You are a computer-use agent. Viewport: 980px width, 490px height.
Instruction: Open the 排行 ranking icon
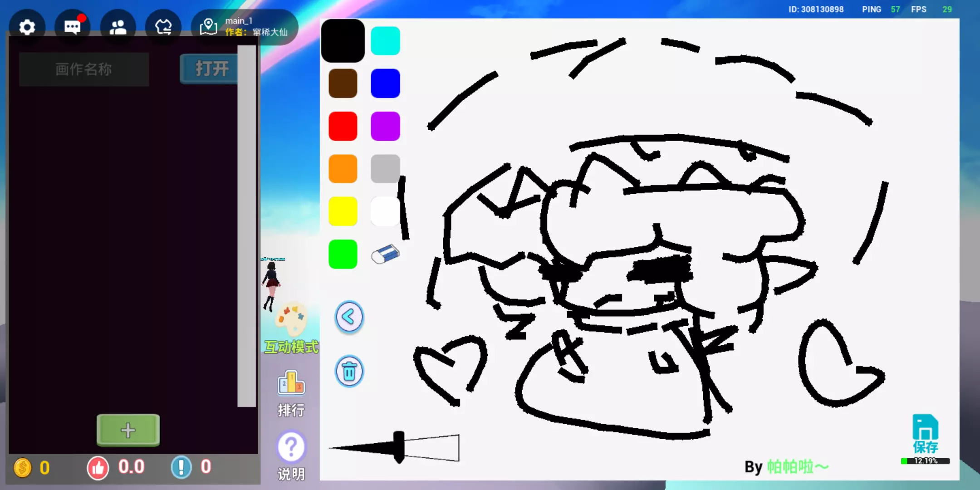(291, 383)
